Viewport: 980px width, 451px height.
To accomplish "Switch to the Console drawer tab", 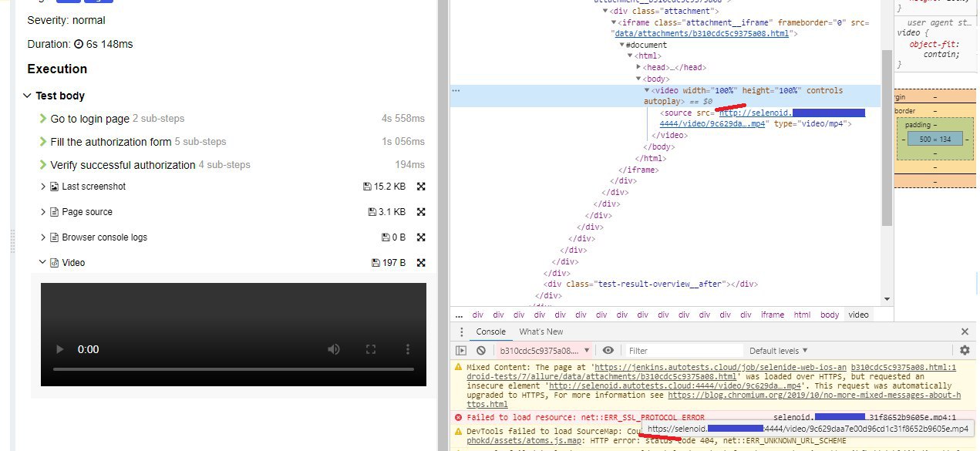I will click(x=490, y=332).
